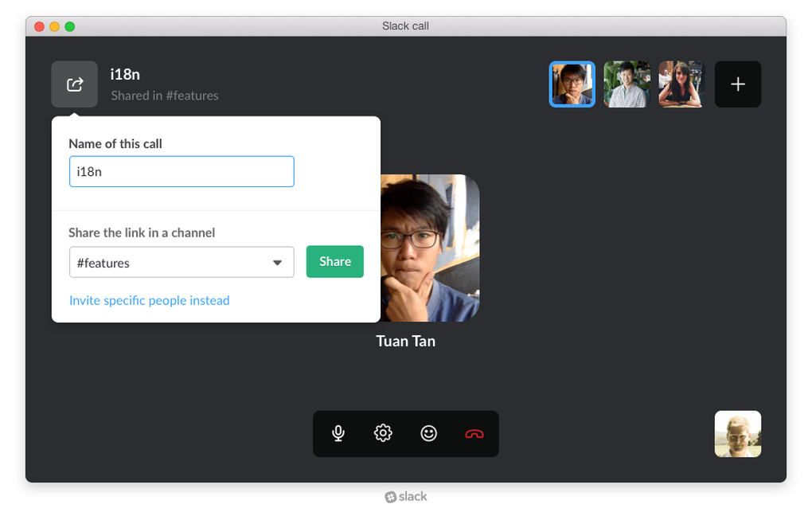
Task: Click the i18n call title
Action: tap(126, 74)
